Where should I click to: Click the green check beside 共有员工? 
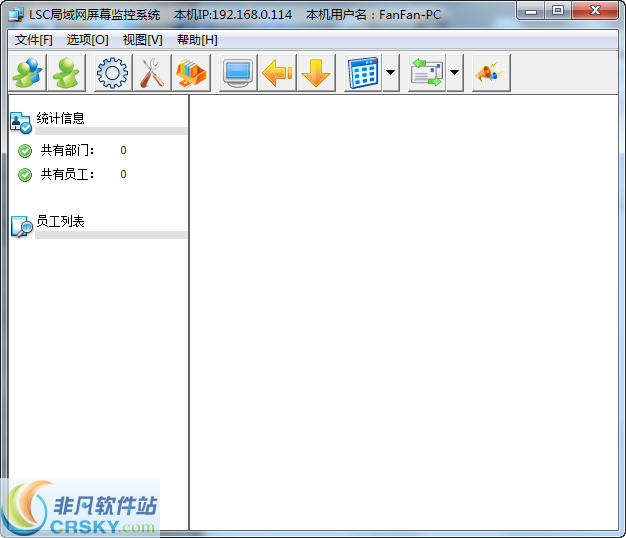[x=25, y=175]
